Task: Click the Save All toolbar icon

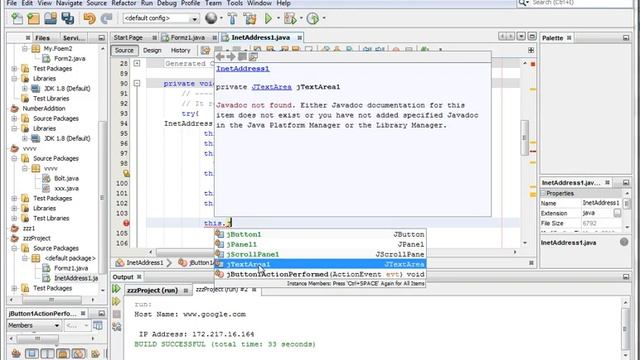Action: pyautogui.click(x=67, y=18)
